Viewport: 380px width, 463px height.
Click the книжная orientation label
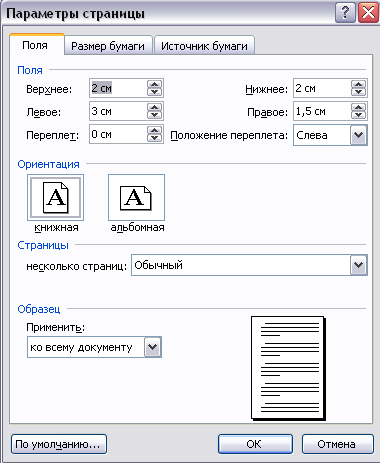56,227
